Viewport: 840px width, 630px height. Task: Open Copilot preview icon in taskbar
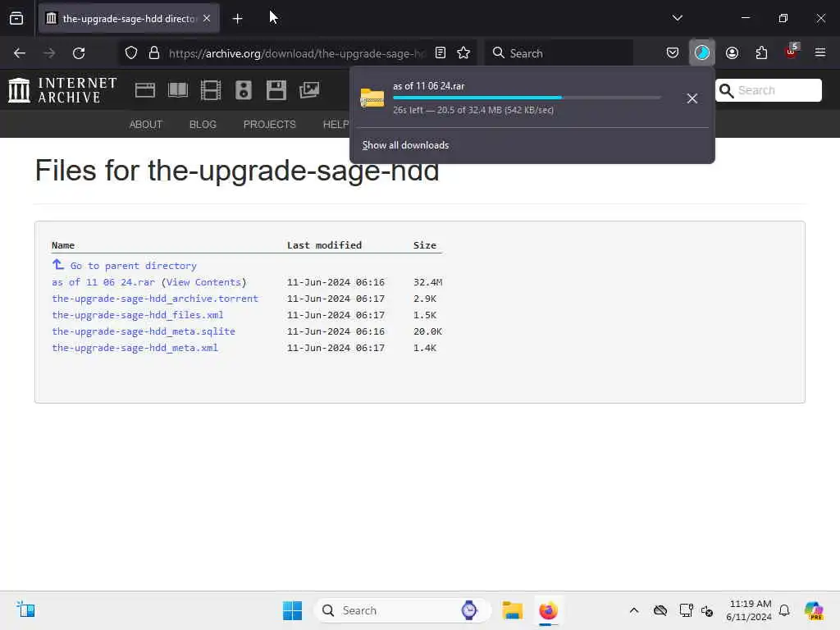click(x=814, y=610)
